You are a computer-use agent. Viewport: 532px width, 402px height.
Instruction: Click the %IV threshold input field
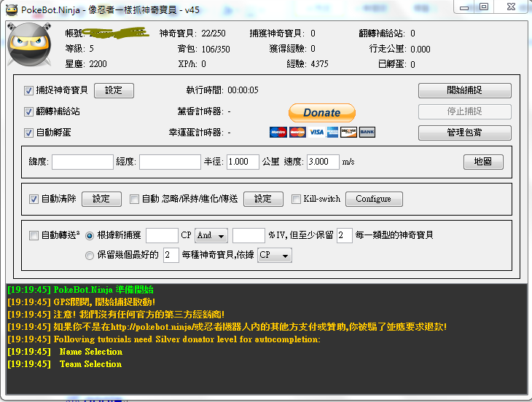click(249, 235)
